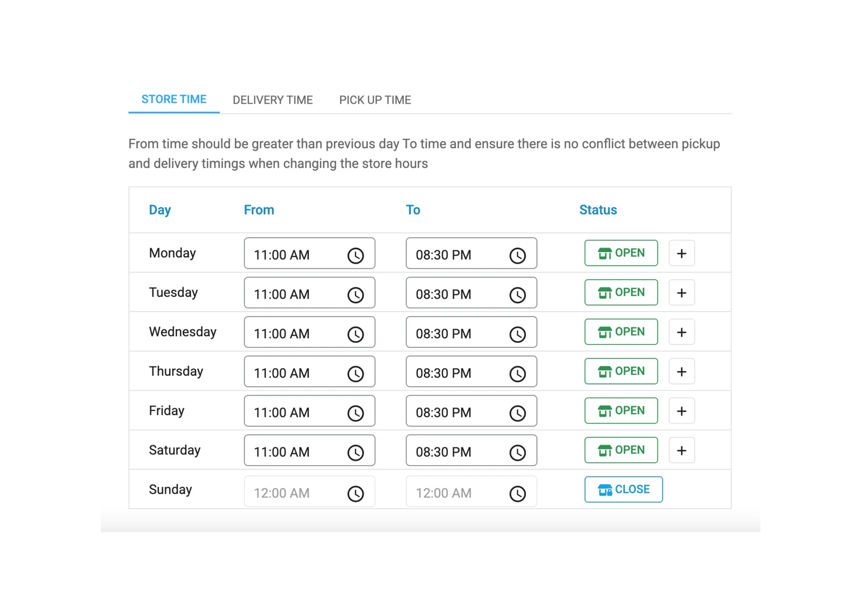Image resolution: width=861 pixels, height=616 pixels.
Task: Click clock icon in Saturday To field
Action: (517, 452)
